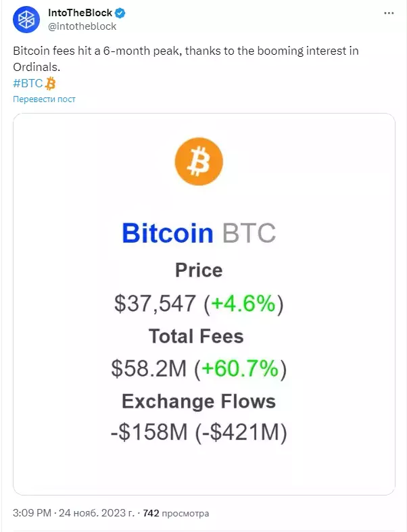The image size is (407, 532).
Task: Open the @intotheblock handle link
Action: [82, 26]
